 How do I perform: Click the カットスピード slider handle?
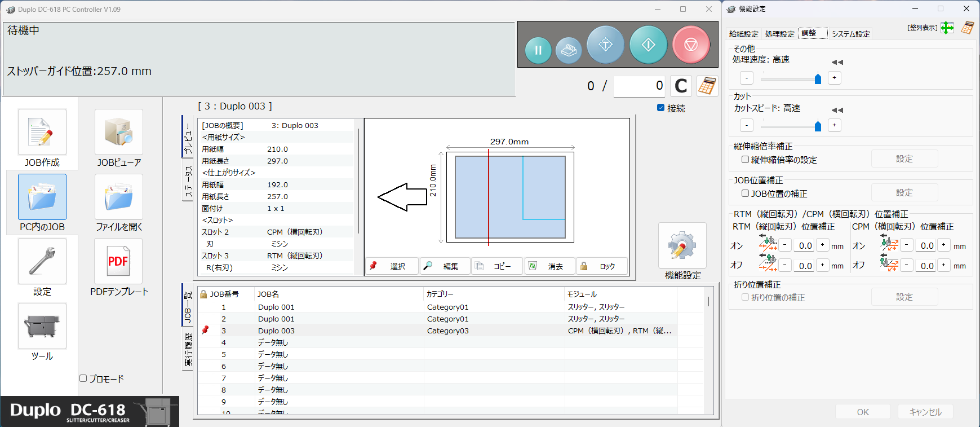(x=818, y=126)
